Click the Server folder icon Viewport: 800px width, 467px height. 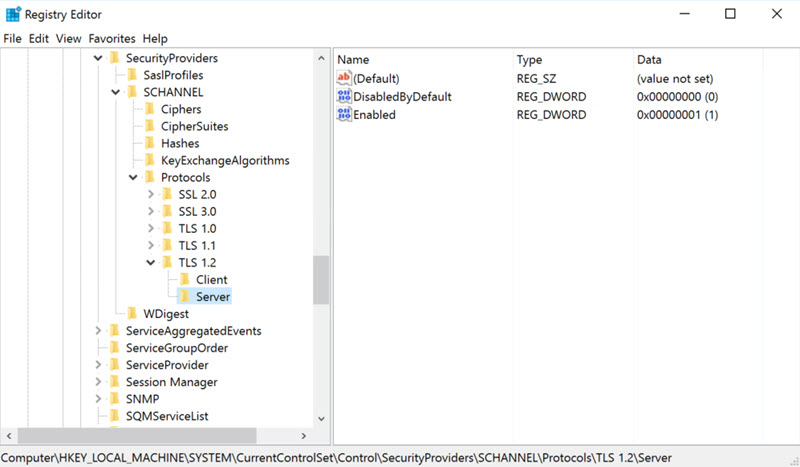click(x=185, y=297)
